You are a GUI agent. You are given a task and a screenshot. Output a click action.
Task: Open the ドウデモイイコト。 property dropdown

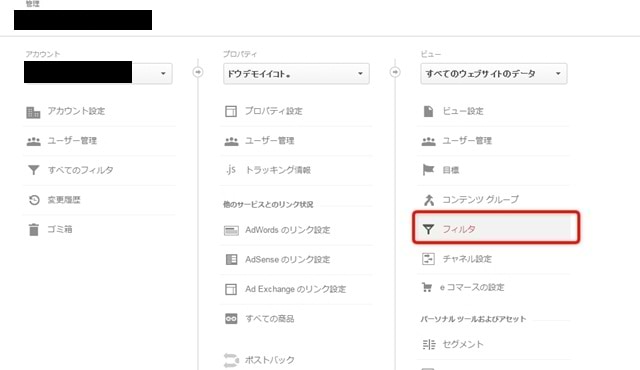[296, 73]
